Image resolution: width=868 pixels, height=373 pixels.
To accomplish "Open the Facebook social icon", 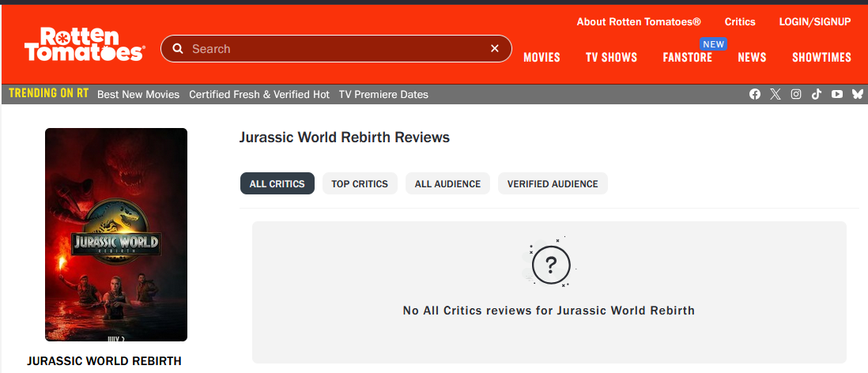I will click(755, 94).
